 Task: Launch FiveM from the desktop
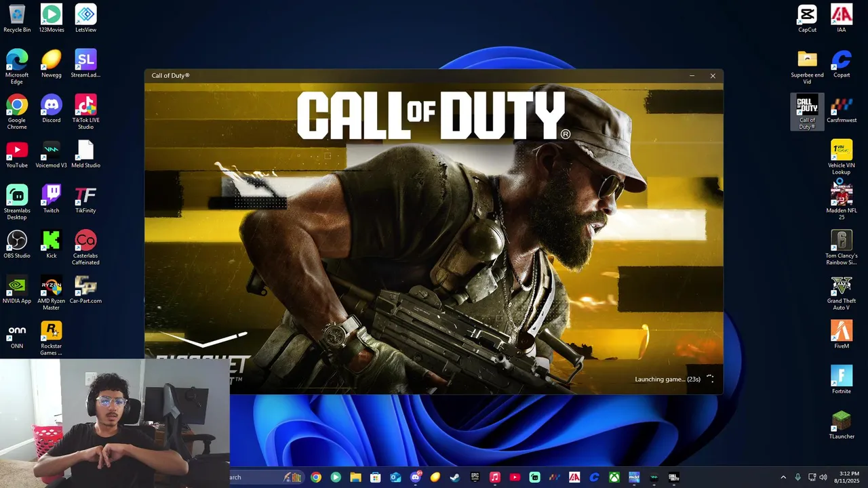[x=842, y=335]
